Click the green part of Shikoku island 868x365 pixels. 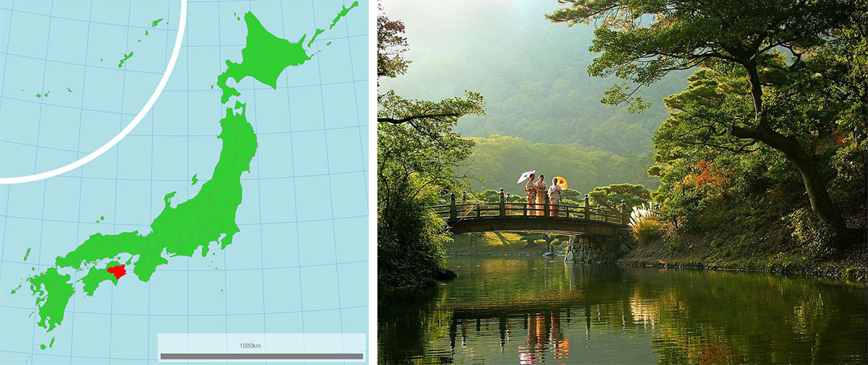tap(93, 280)
